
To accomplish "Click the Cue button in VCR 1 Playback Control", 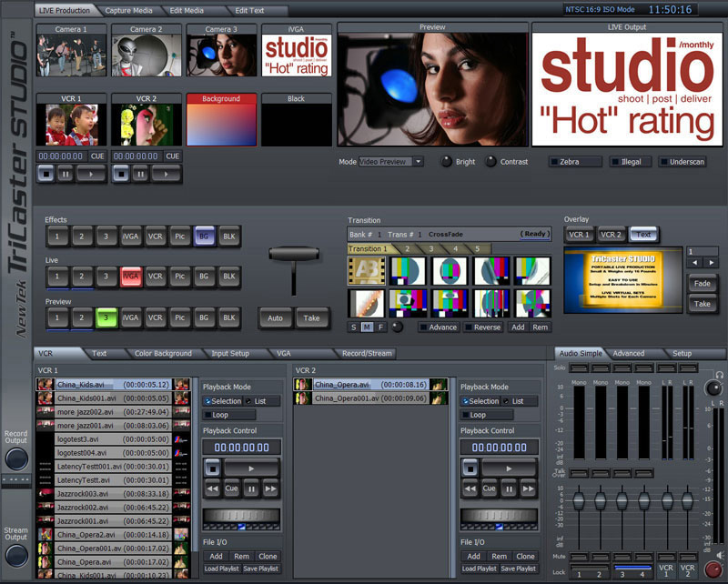I will pos(232,488).
